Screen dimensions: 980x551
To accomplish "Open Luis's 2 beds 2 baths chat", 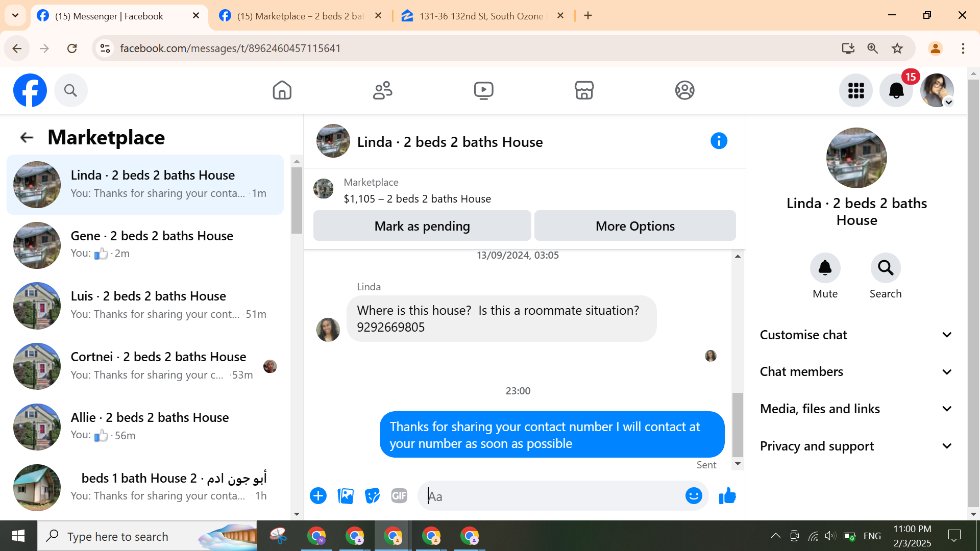I will click(x=145, y=306).
